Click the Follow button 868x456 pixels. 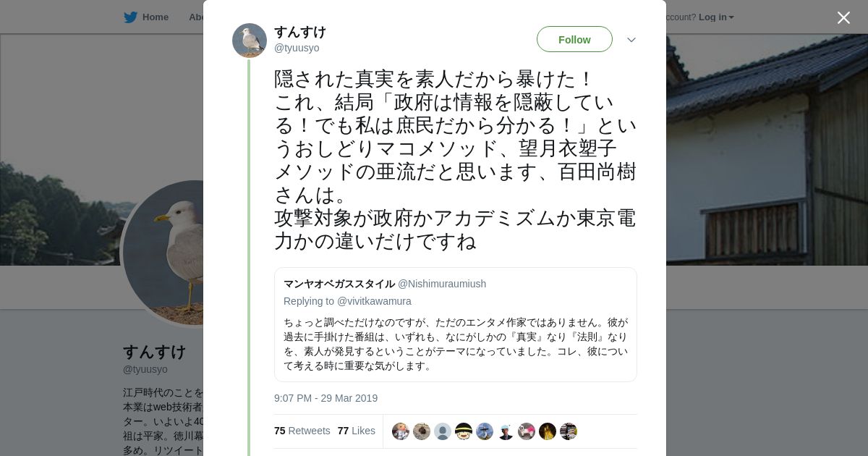coord(574,39)
